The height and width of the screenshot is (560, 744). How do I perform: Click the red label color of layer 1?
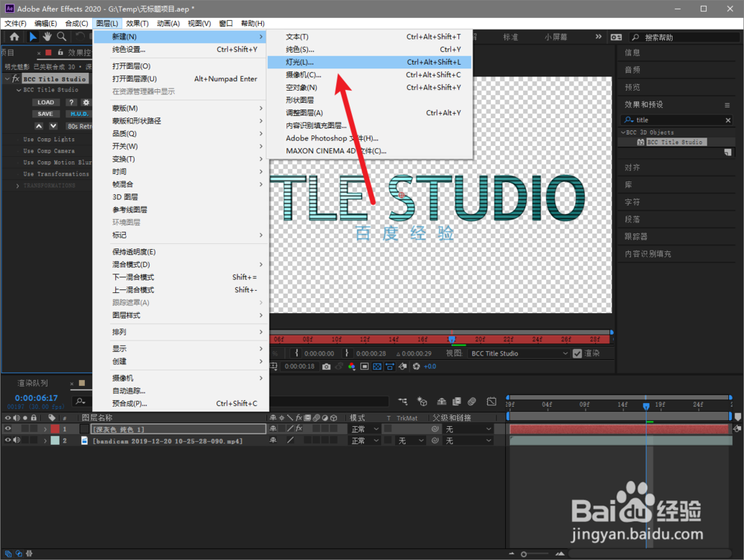(x=55, y=428)
